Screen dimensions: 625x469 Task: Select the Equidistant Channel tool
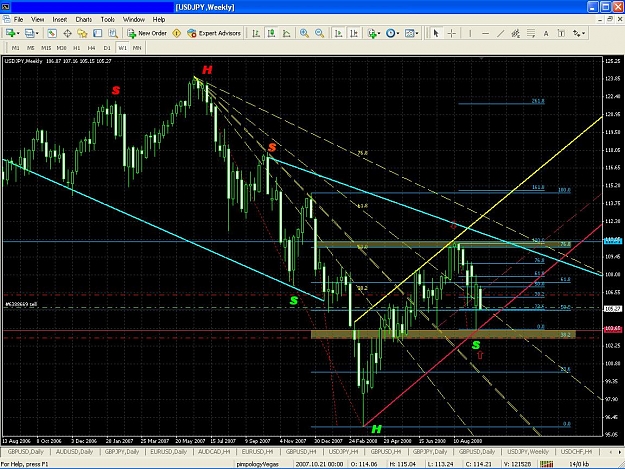click(515, 33)
